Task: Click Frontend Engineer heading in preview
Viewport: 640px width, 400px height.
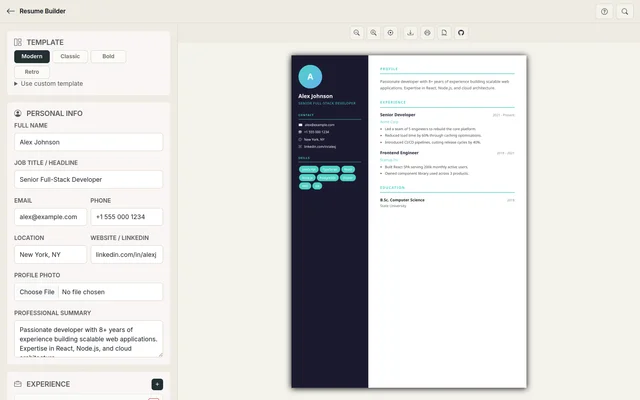Action: (399, 153)
